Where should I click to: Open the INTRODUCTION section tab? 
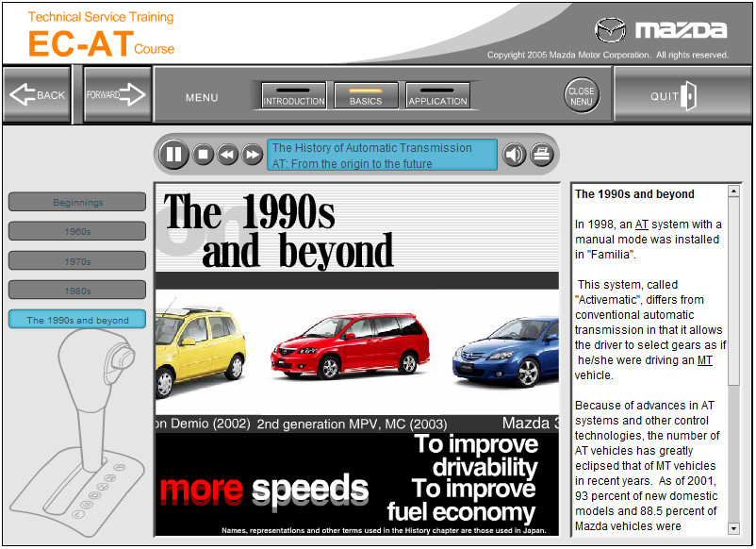[x=293, y=95]
